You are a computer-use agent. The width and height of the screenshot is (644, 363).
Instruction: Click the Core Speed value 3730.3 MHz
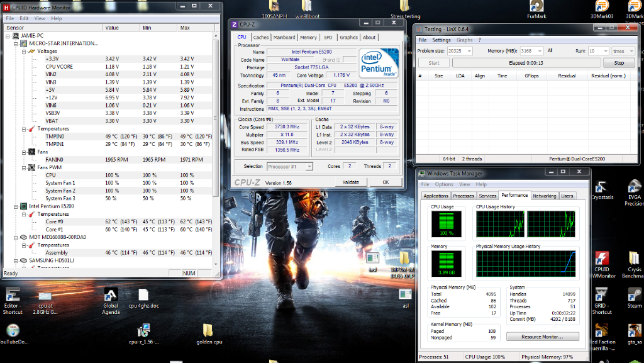[x=287, y=127]
